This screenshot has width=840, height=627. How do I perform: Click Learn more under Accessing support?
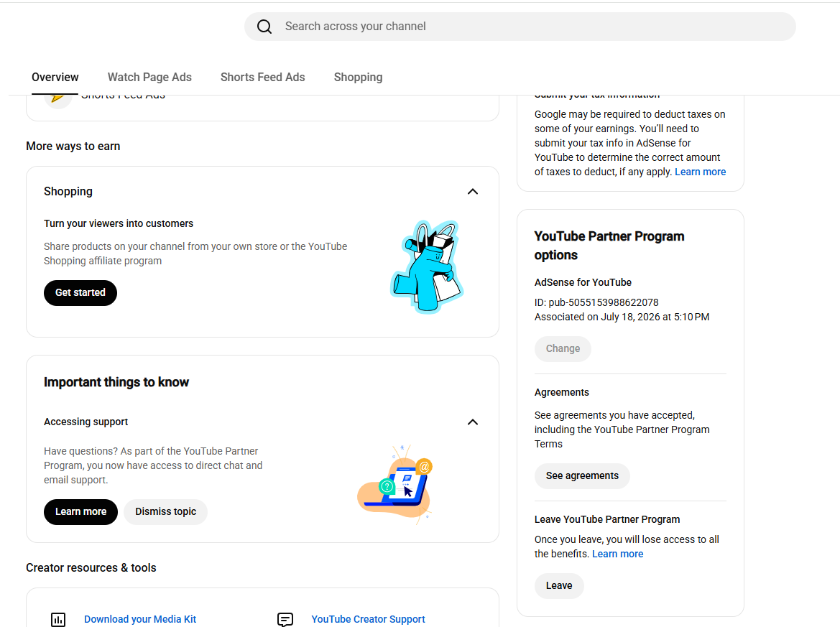pyautogui.click(x=81, y=512)
